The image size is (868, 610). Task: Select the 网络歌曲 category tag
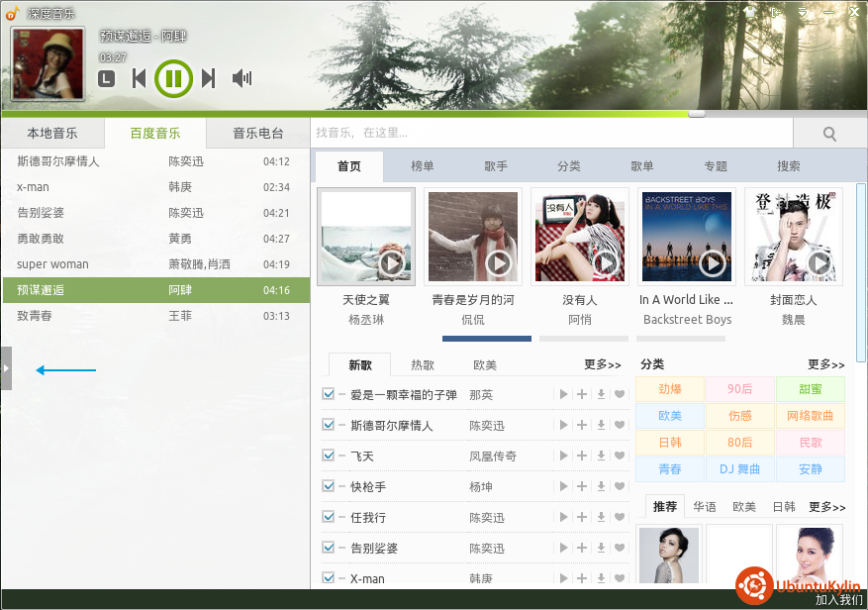811,416
